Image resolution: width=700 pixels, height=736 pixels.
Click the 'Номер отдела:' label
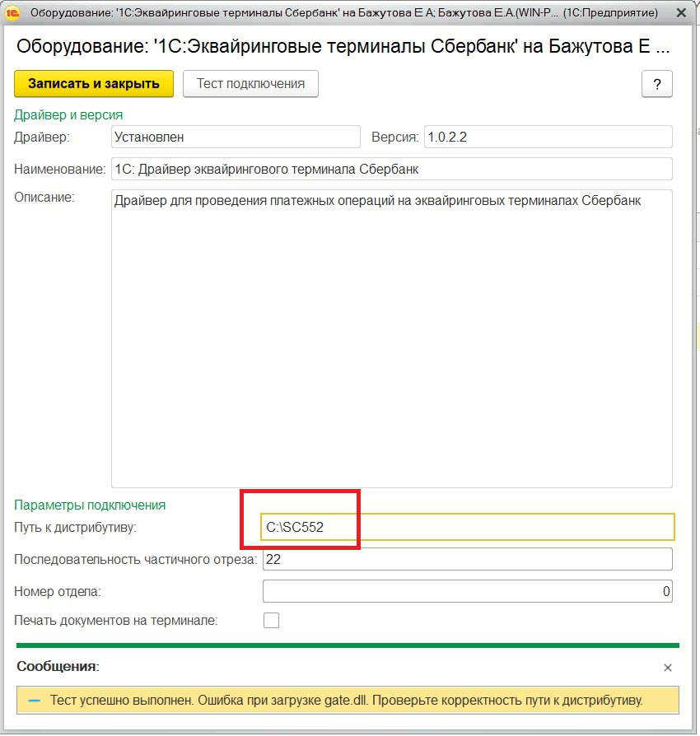point(58,591)
